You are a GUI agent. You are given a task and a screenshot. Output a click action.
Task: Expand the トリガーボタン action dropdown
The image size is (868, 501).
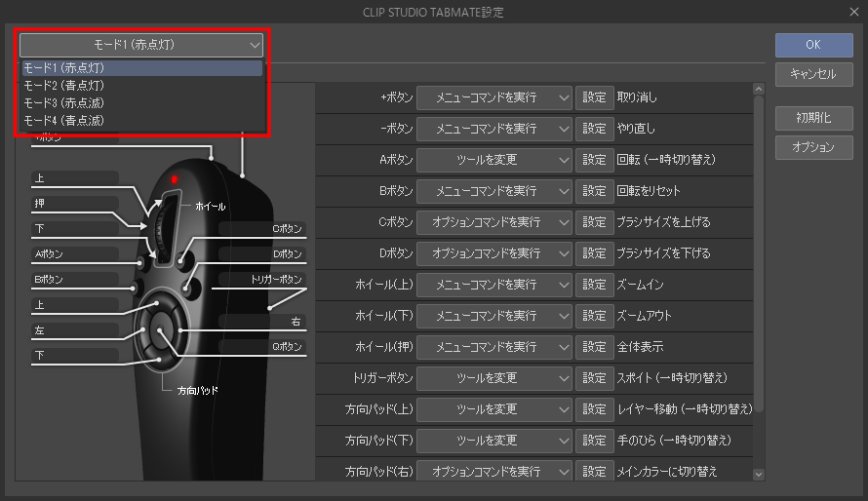pos(494,378)
